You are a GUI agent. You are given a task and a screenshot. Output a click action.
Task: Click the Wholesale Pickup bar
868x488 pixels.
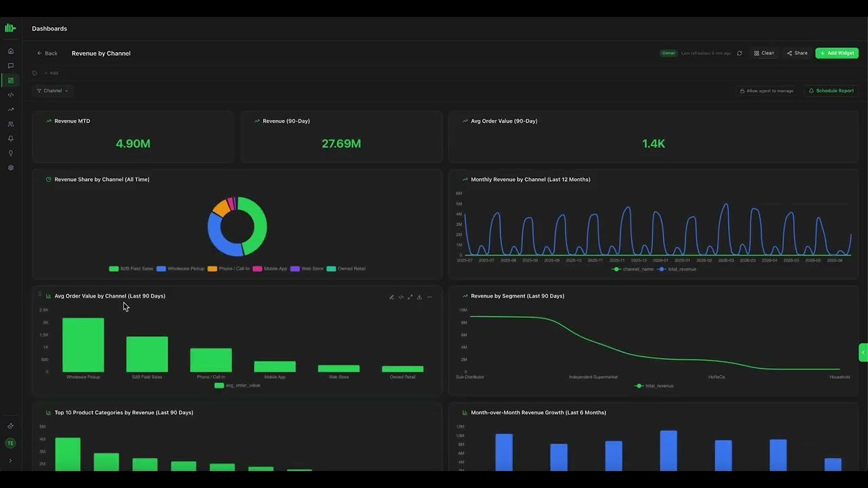[x=83, y=345]
